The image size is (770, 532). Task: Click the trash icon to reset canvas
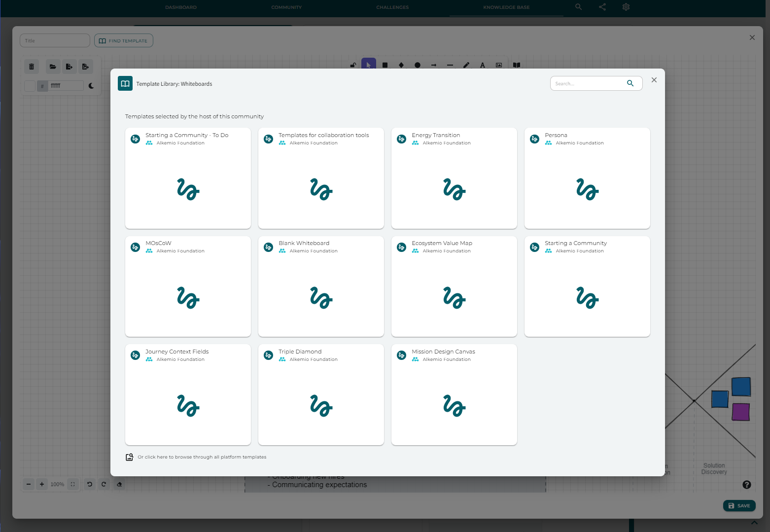32,67
